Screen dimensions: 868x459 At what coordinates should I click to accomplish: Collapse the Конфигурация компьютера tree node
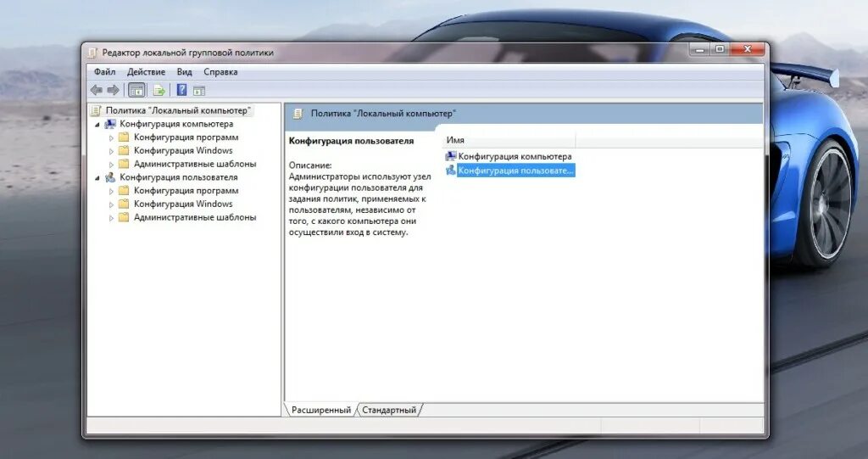(x=97, y=125)
